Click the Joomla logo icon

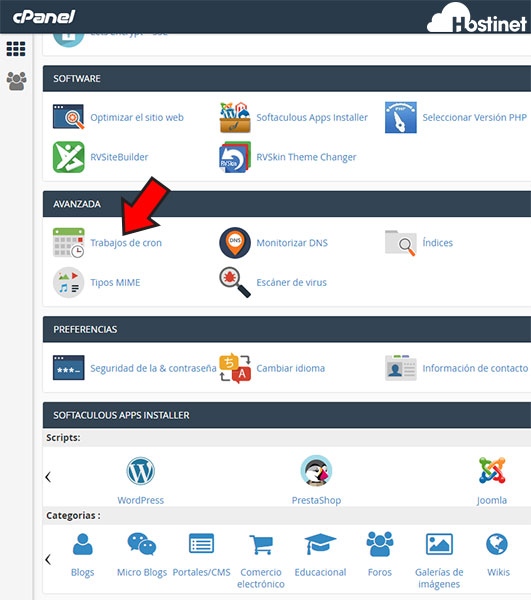(x=492, y=470)
